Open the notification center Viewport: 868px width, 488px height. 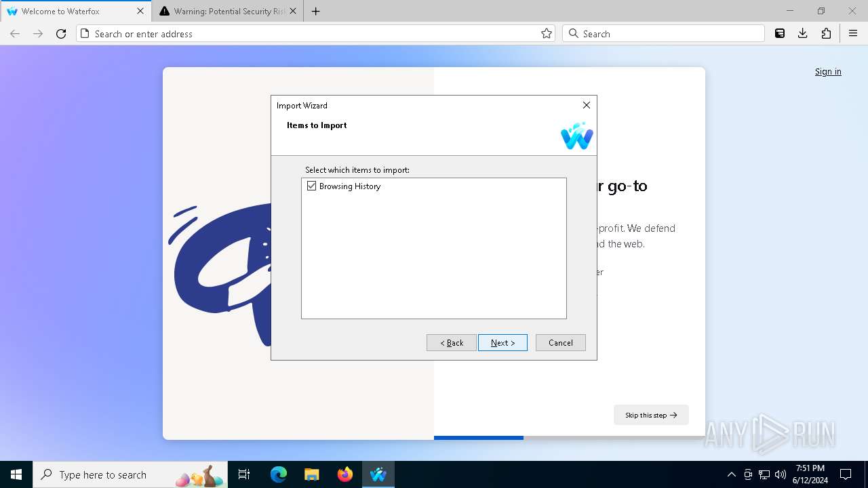point(846,474)
